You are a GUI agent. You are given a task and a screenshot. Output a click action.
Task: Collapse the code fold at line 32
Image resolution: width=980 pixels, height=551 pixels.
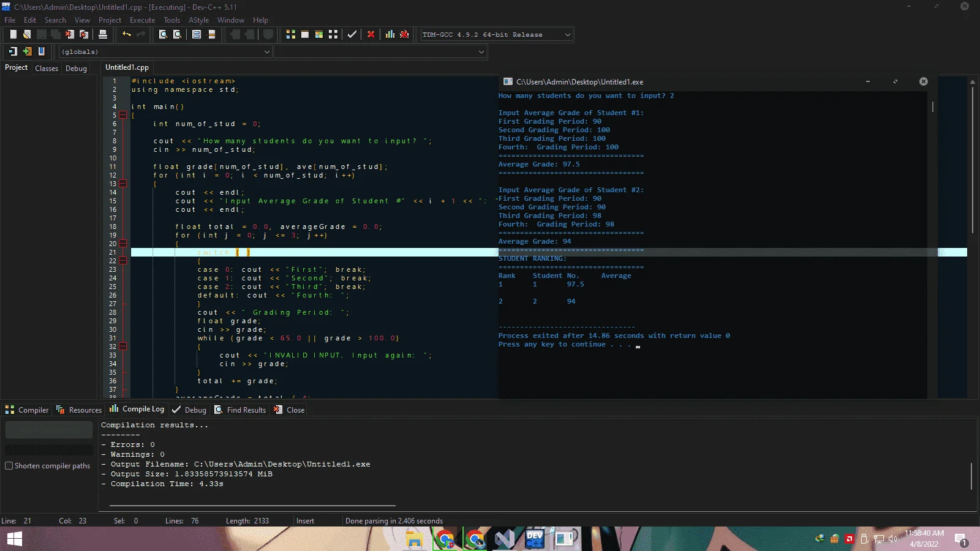click(123, 347)
